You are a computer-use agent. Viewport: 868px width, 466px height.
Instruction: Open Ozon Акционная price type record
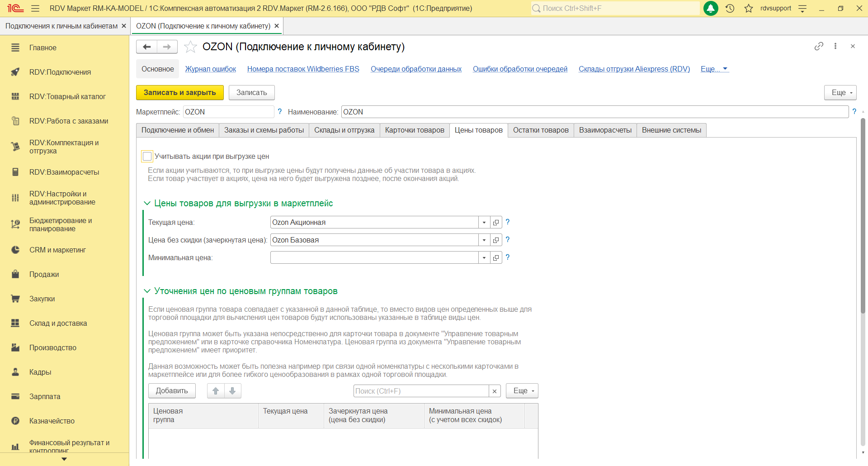(x=496, y=223)
